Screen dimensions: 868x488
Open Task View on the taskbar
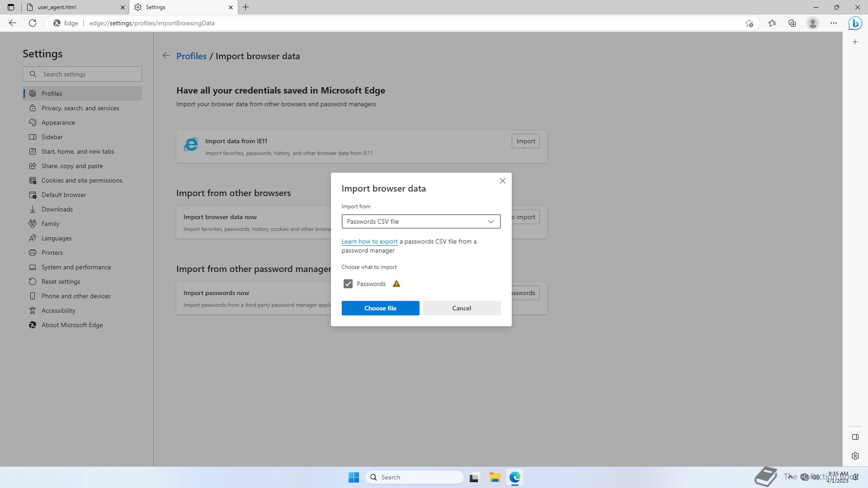(x=474, y=477)
